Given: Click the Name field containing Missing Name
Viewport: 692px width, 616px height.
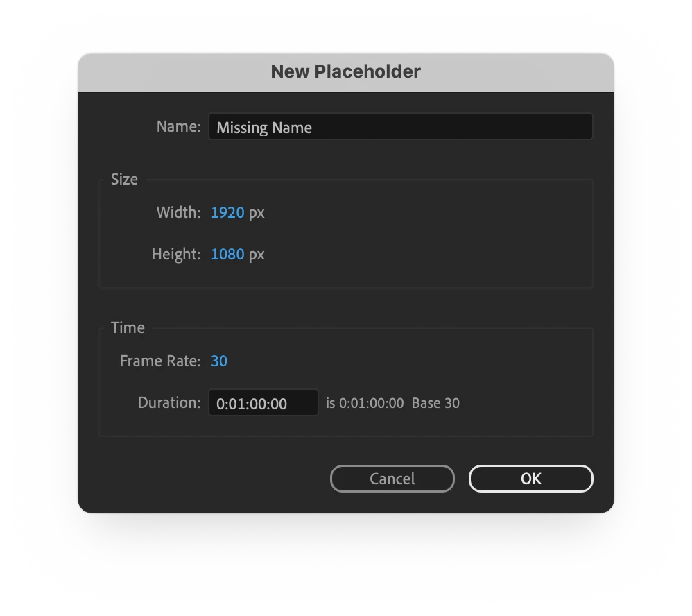Looking at the screenshot, I should pos(400,127).
